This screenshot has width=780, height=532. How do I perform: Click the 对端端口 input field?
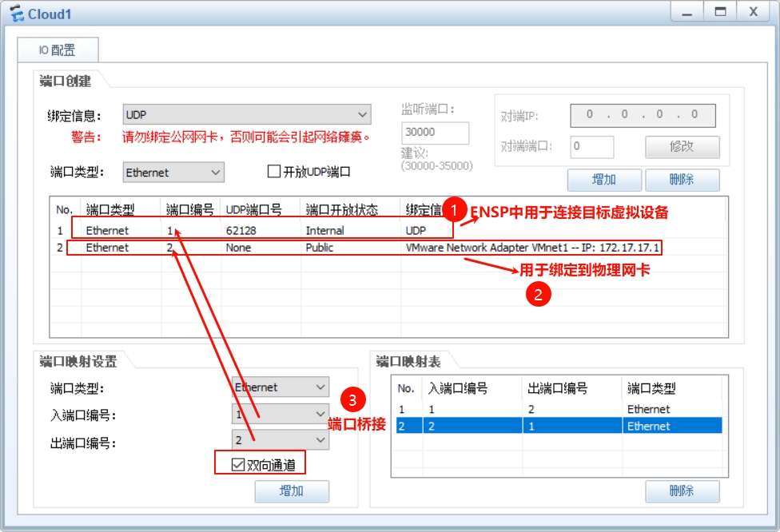coord(592,147)
